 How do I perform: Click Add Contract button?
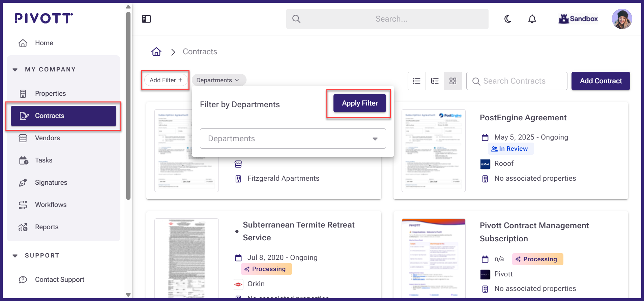click(601, 81)
